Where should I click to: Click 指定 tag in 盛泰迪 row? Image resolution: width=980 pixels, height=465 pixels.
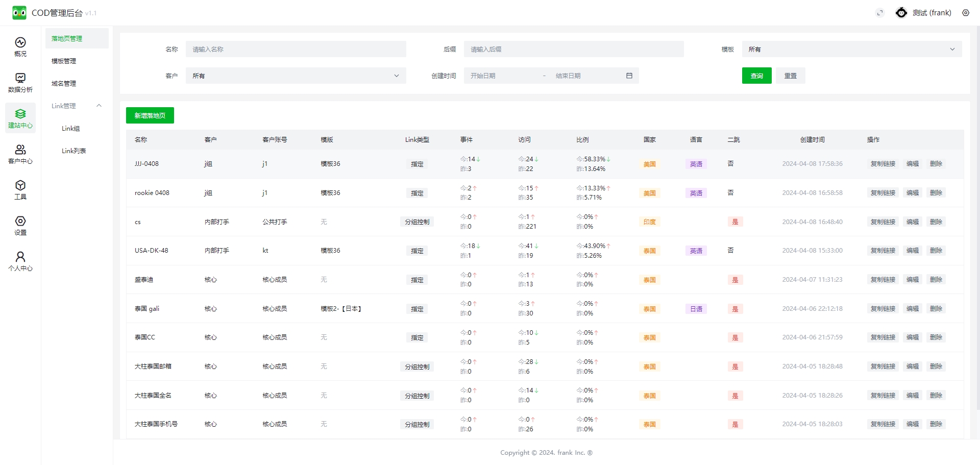click(x=417, y=280)
